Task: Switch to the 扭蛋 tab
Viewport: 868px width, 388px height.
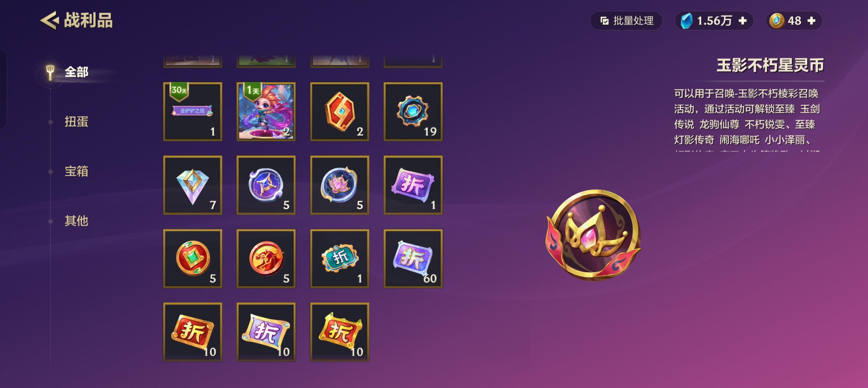Action: click(76, 122)
